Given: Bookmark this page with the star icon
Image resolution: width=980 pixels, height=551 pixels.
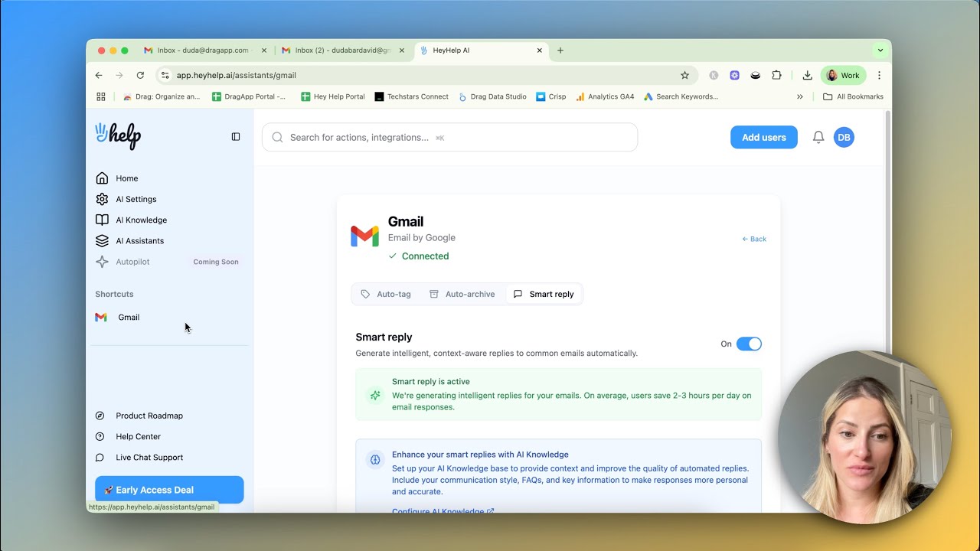Looking at the screenshot, I should 684,75.
